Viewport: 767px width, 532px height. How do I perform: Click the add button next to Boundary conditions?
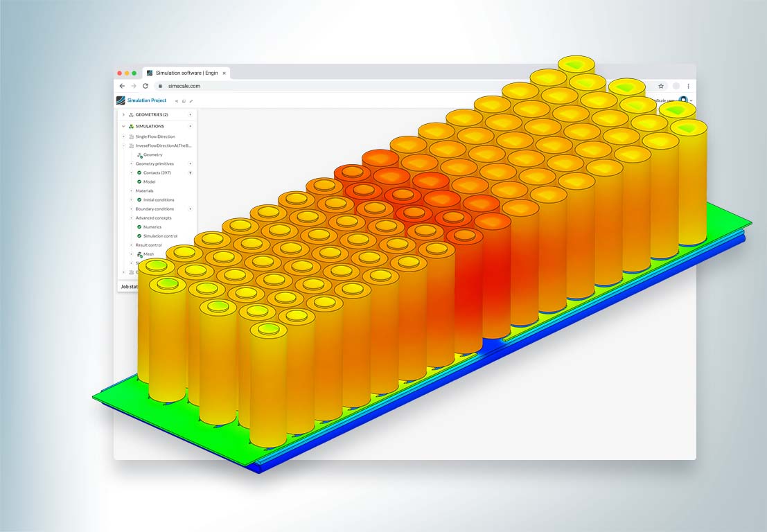point(191,209)
